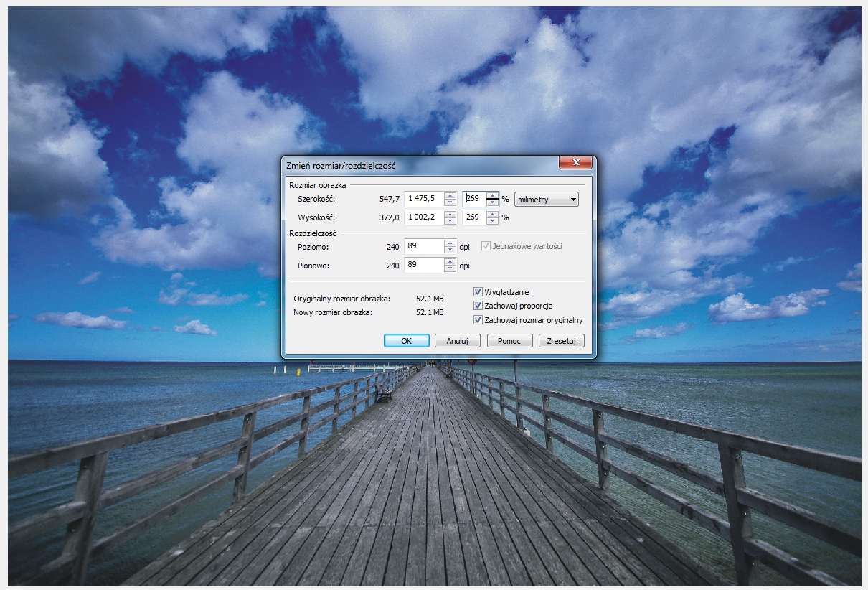
Task: Increase Szerokość value with up arrow
Action: point(450,196)
